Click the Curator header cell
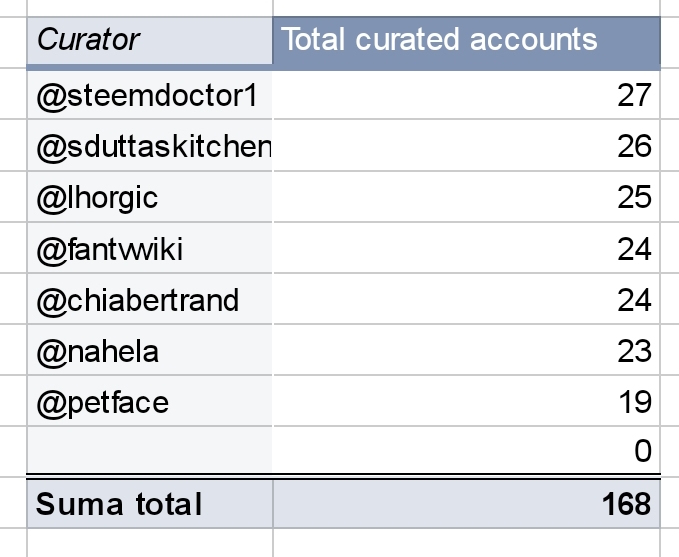The image size is (679, 557). point(150,41)
